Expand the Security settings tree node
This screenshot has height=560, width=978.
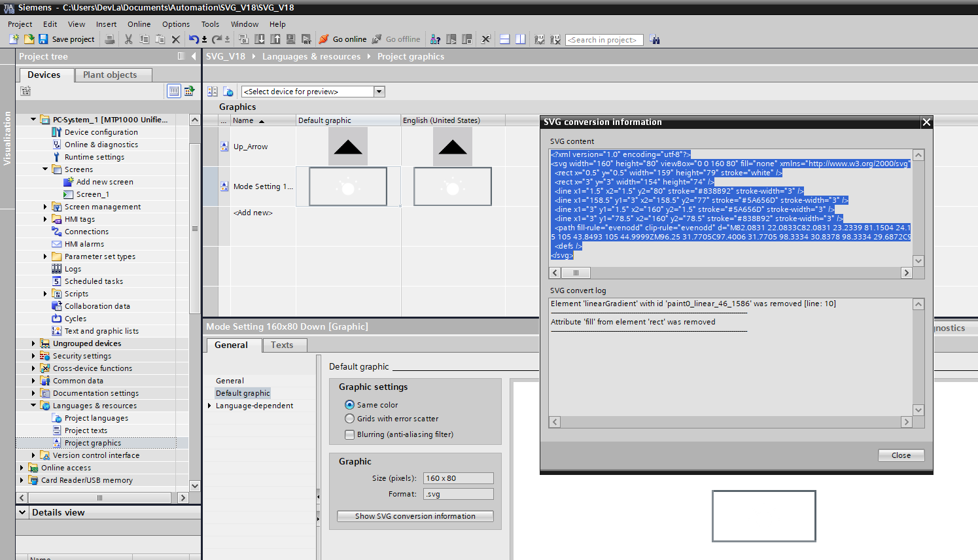pyautogui.click(x=33, y=356)
